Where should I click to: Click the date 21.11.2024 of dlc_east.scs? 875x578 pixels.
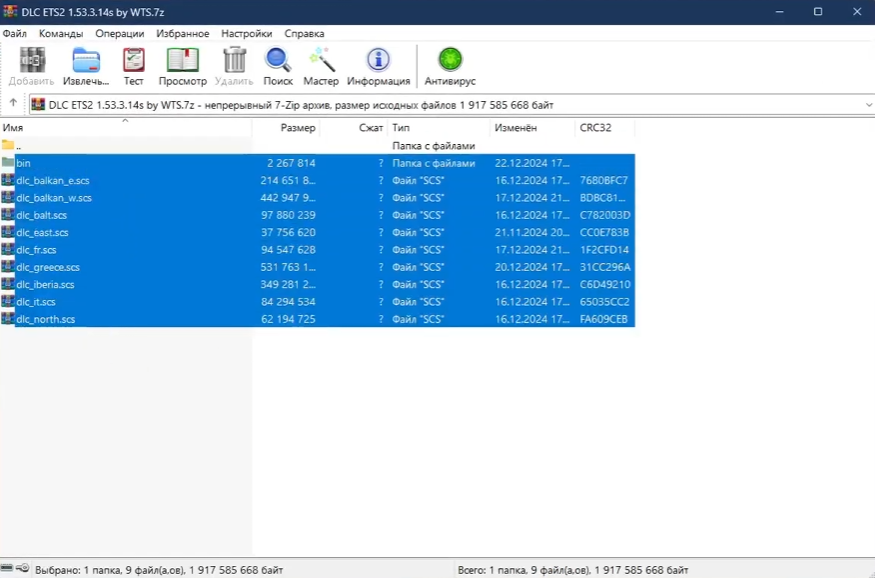(532, 232)
